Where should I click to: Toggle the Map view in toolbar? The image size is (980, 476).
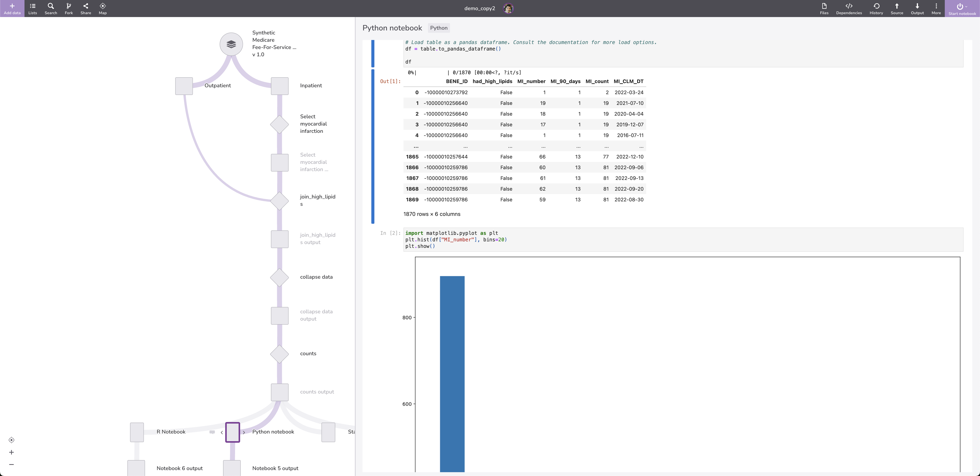pyautogui.click(x=103, y=6)
